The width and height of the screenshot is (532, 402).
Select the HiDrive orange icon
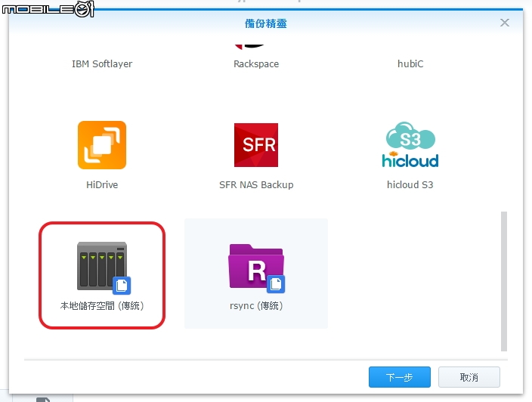point(102,145)
